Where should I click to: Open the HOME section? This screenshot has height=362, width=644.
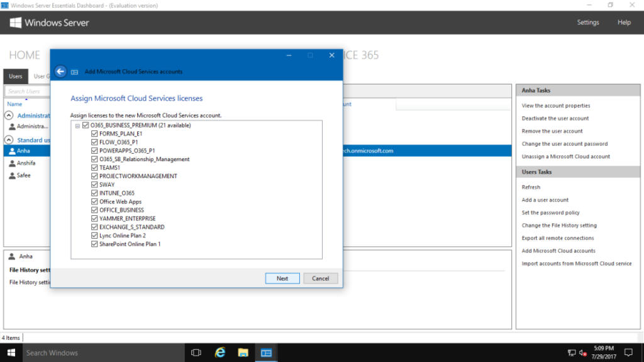click(x=25, y=55)
